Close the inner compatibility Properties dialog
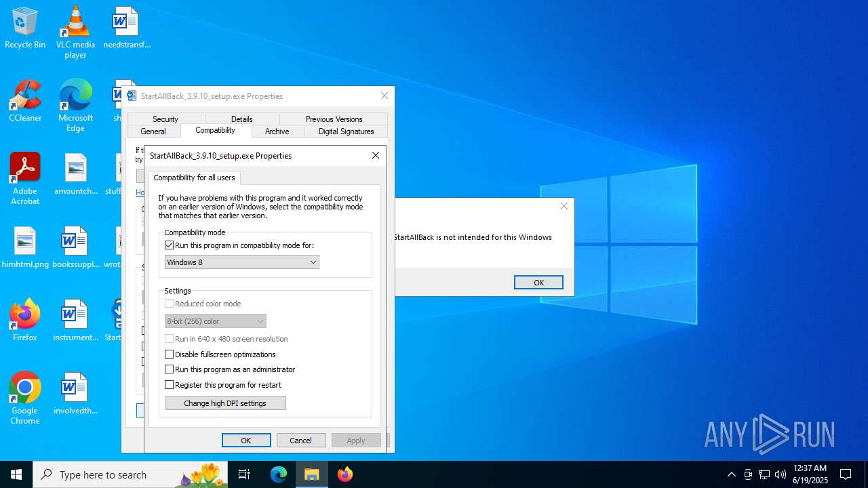The height and width of the screenshot is (488, 868). pos(376,155)
